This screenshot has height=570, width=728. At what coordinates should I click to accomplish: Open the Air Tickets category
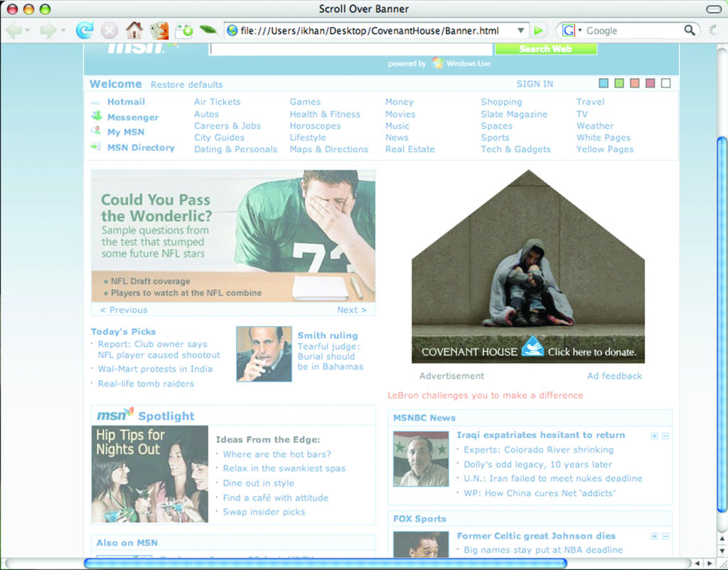[x=218, y=102]
